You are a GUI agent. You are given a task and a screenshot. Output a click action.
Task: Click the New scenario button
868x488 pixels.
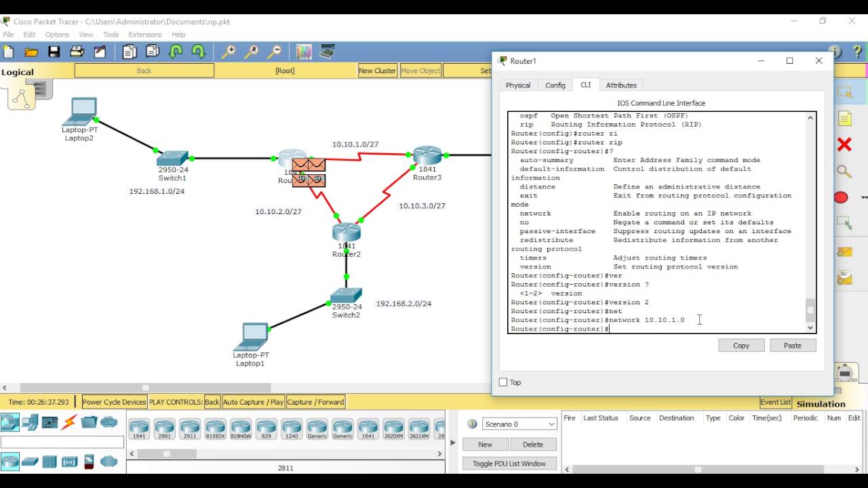[x=486, y=445]
